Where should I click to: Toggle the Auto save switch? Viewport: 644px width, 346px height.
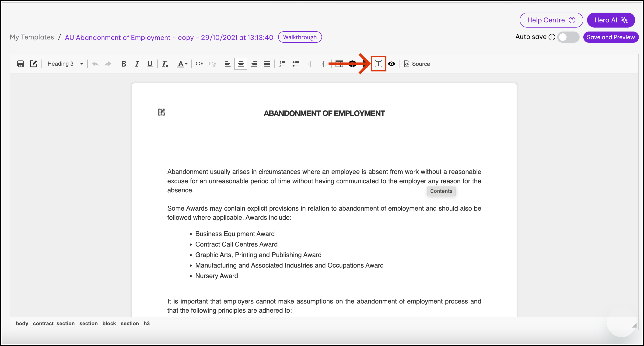[568, 37]
